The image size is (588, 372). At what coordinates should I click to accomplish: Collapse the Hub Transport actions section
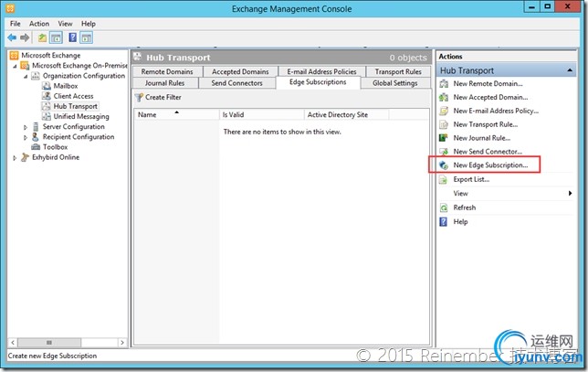(570, 70)
